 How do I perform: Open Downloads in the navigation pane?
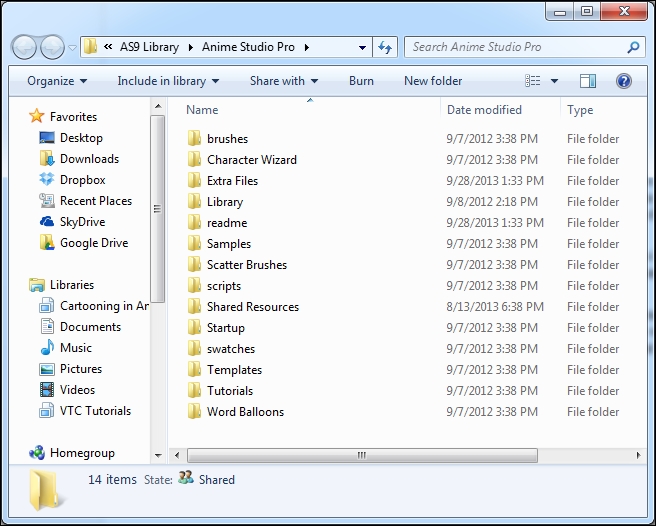pyautogui.click(x=79, y=159)
